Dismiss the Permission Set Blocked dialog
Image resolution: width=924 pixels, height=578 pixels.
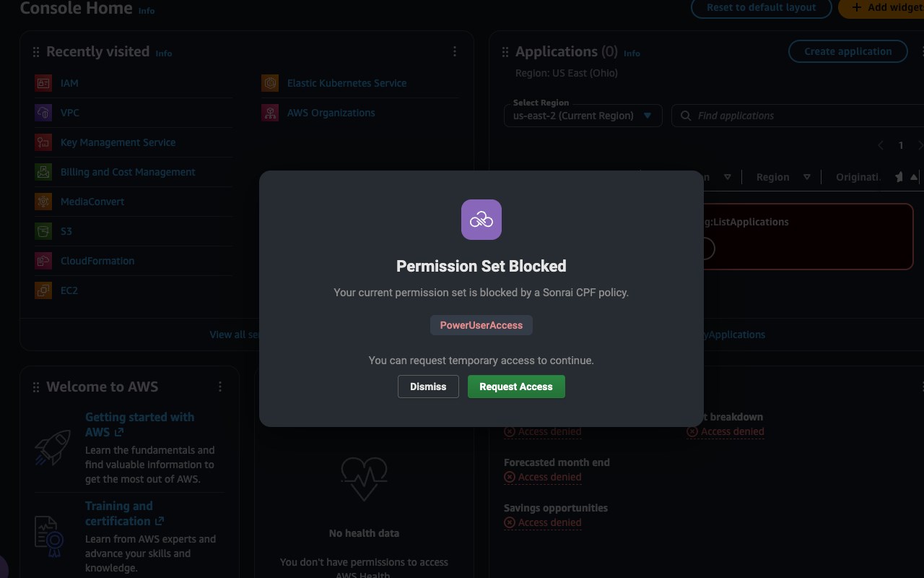[428, 387]
